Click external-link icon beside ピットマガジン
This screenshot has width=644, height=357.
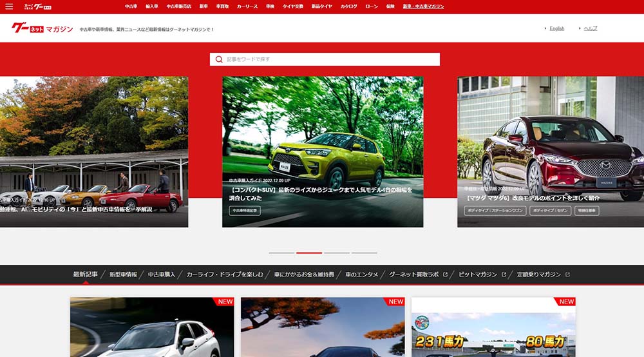(x=504, y=275)
